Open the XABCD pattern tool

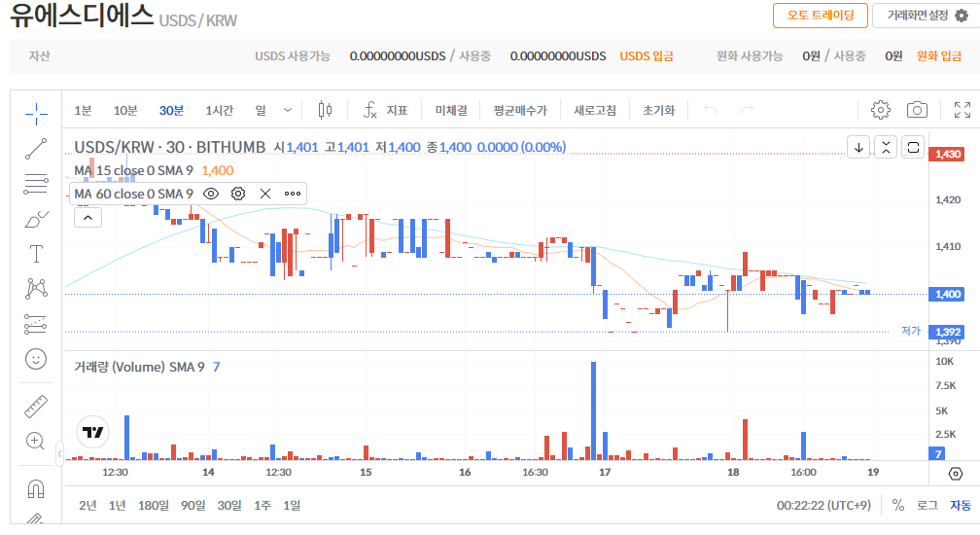36,288
